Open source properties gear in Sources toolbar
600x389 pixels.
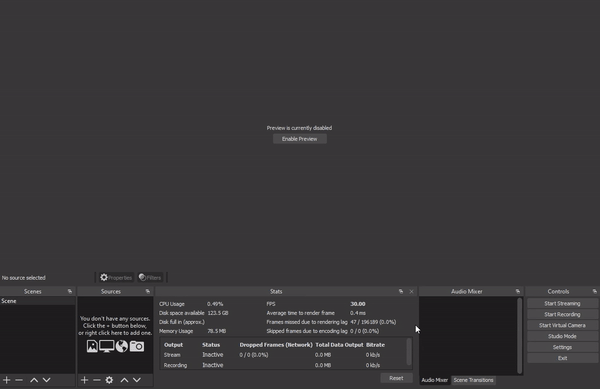[109, 380]
